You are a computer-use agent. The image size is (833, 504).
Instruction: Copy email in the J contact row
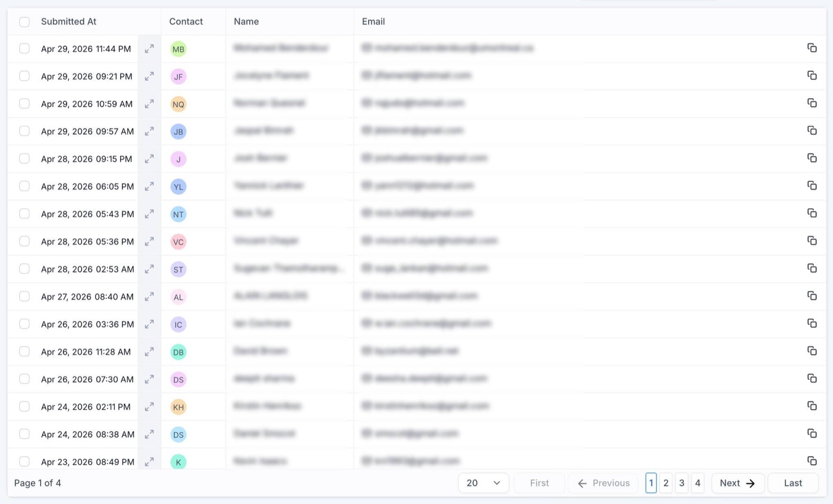pyautogui.click(x=812, y=158)
